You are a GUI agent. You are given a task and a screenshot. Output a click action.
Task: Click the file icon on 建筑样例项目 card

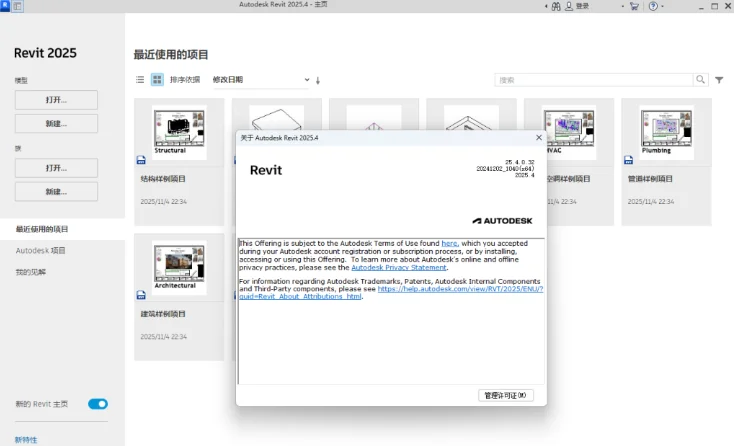click(141, 295)
